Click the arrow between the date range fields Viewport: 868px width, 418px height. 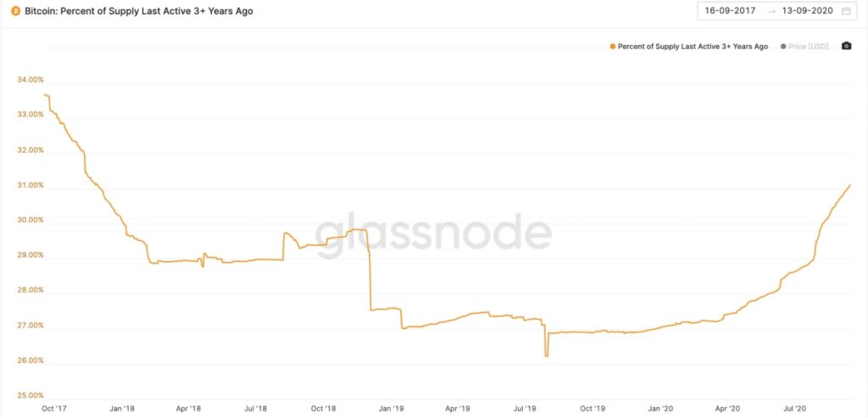pos(771,12)
